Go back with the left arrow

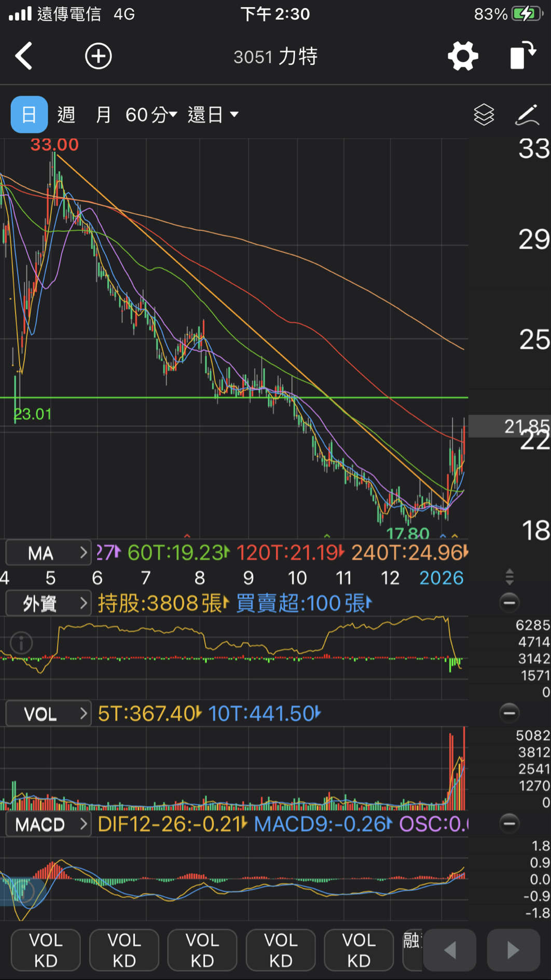(x=24, y=56)
